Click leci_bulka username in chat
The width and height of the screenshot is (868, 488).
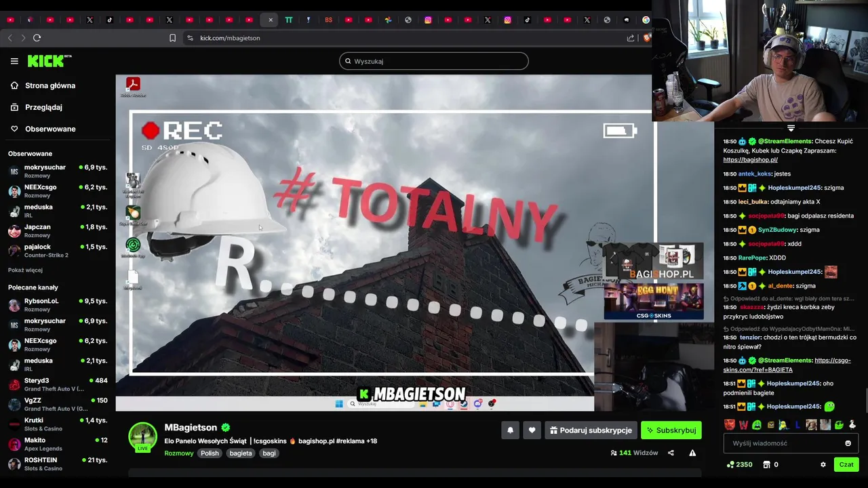(x=754, y=202)
